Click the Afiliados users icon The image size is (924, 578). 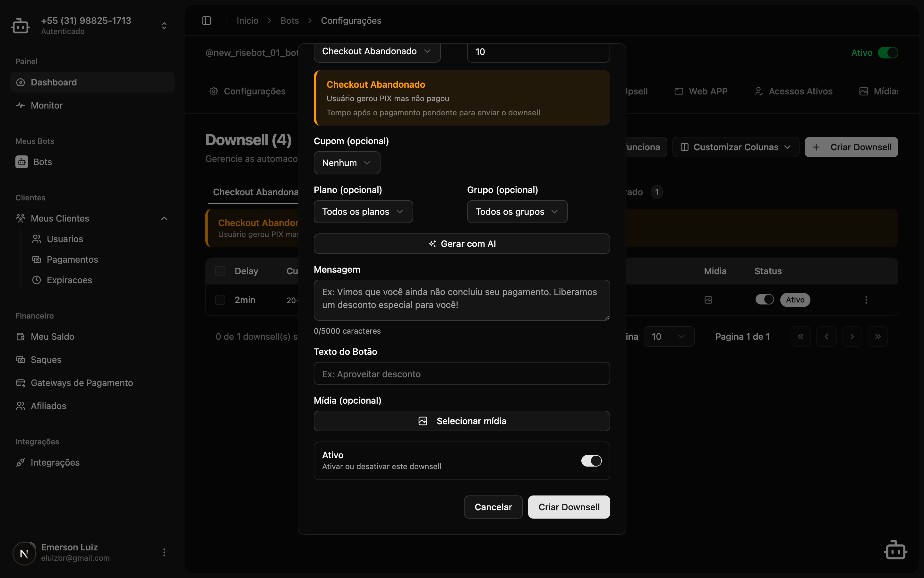[x=21, y=406]
